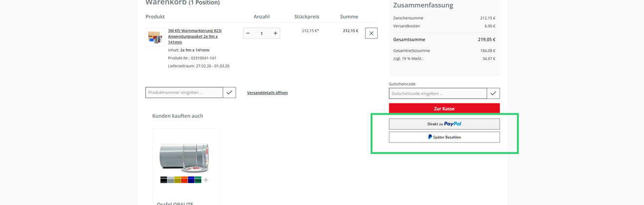Select the orange color swatch
Image resolution: width=644 pixels, height=205 pixels.
[x=184, y=180]
